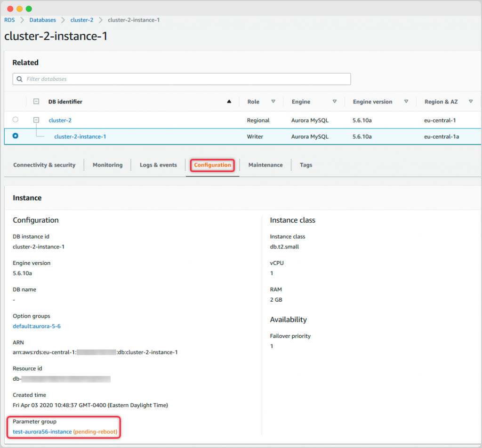
Task: Select the cluster-2 radio button
Action: pyautogui.click(x=16, y=120)
